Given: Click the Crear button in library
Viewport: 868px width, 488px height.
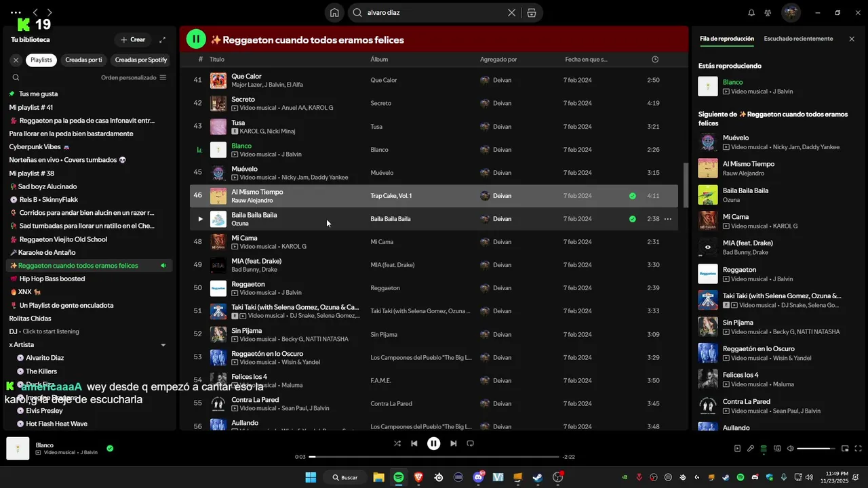Looking at the screenshot, I should coord(133,39).
